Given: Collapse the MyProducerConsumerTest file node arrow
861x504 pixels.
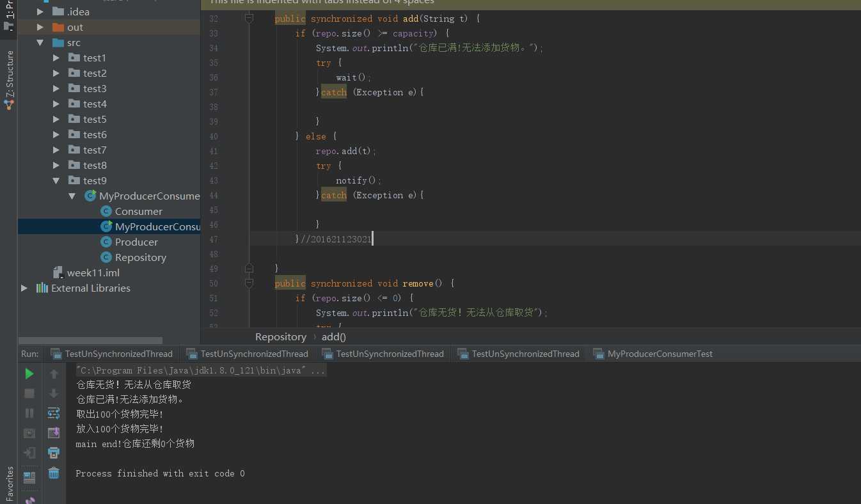Looking at the screenshot, I should 72,196.
